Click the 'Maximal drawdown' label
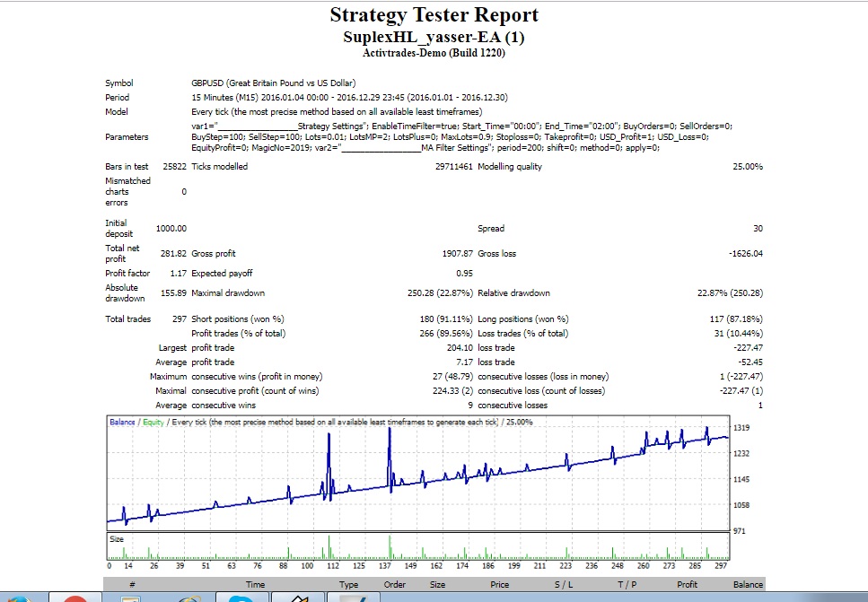The width and height of the screenshot is (868, 602). (228, 293)
